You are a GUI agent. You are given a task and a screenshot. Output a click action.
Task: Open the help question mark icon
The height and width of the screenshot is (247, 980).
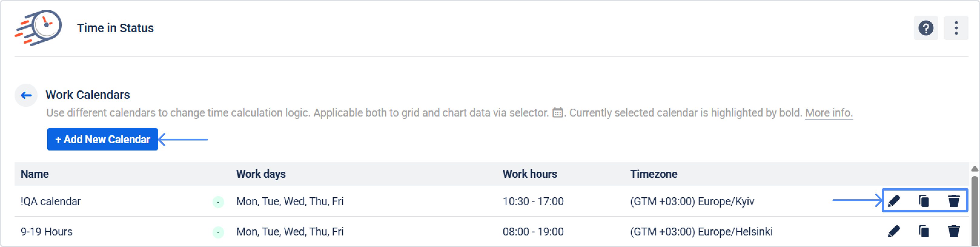click(925, 28)
